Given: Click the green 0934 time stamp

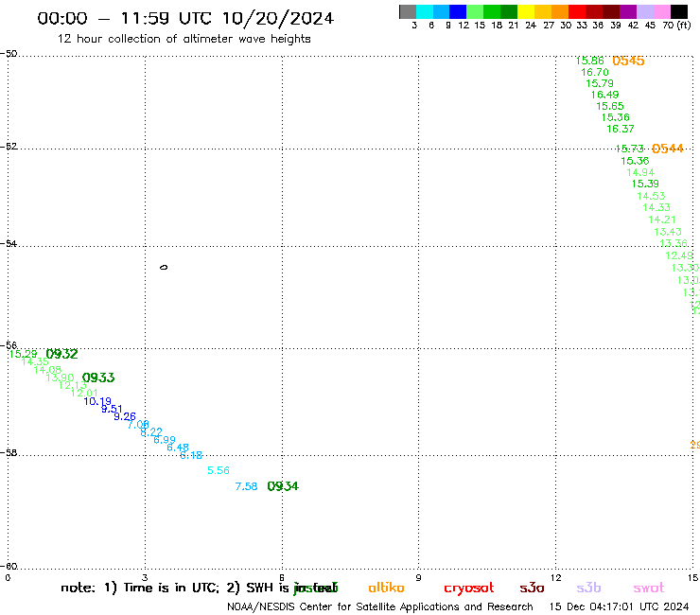Looking at the screenshot, I should point(283,486).
